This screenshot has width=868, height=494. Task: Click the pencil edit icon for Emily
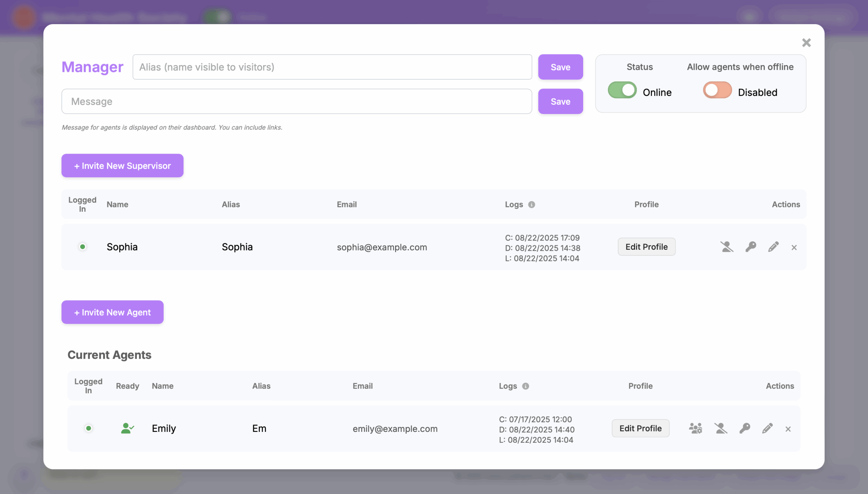click(767, 428)
